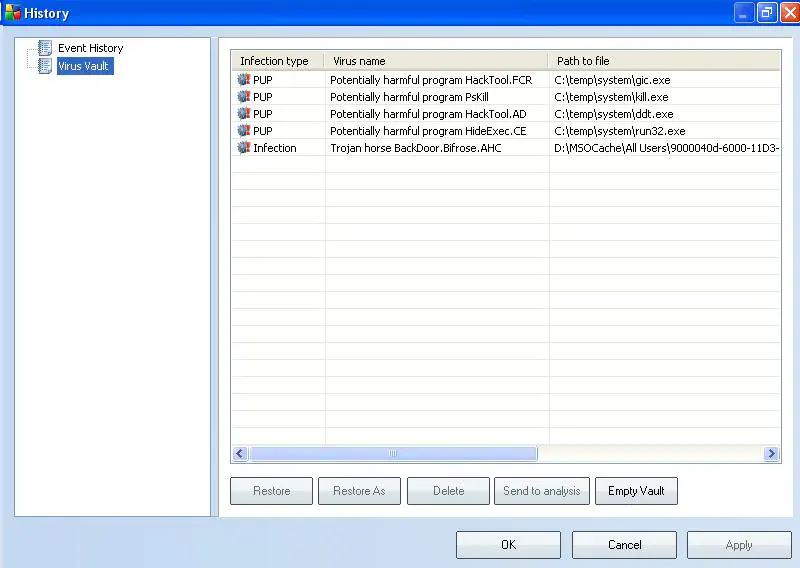Screen dimensions: 800x568
Task: Click the Virus Vault tree icon
Action: point(44,66)
